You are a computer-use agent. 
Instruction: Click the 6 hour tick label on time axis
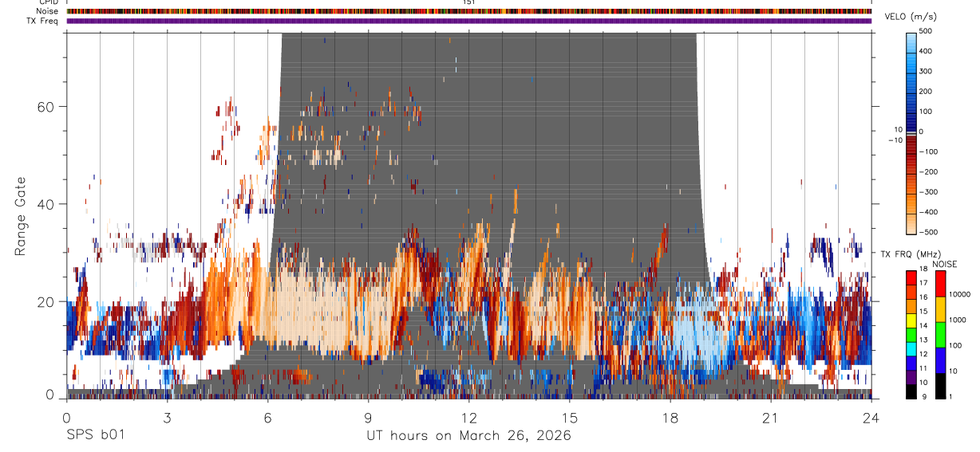[x=267, y=418]
